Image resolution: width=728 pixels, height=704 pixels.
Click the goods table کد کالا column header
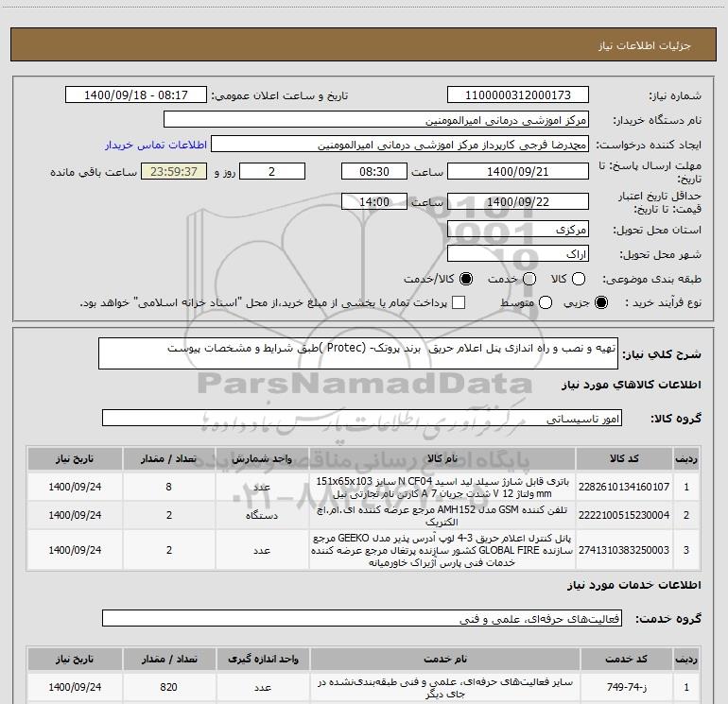point(624,458)
